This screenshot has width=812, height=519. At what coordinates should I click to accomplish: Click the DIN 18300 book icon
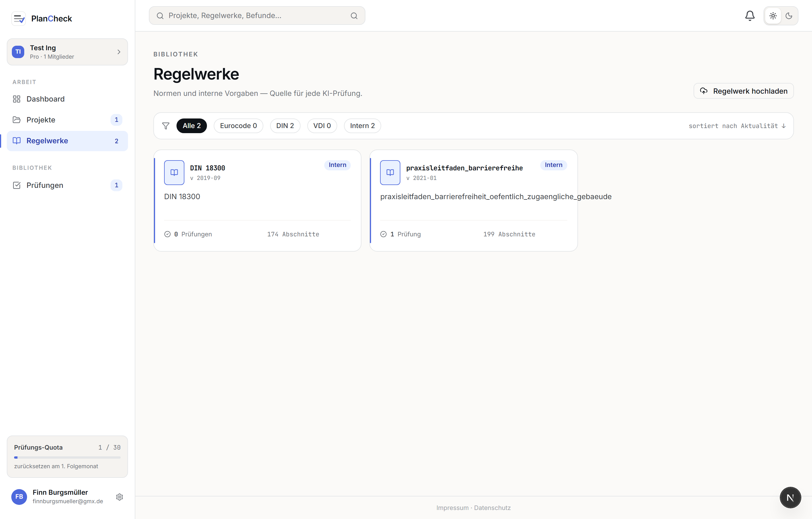click(x=174, y=172)
